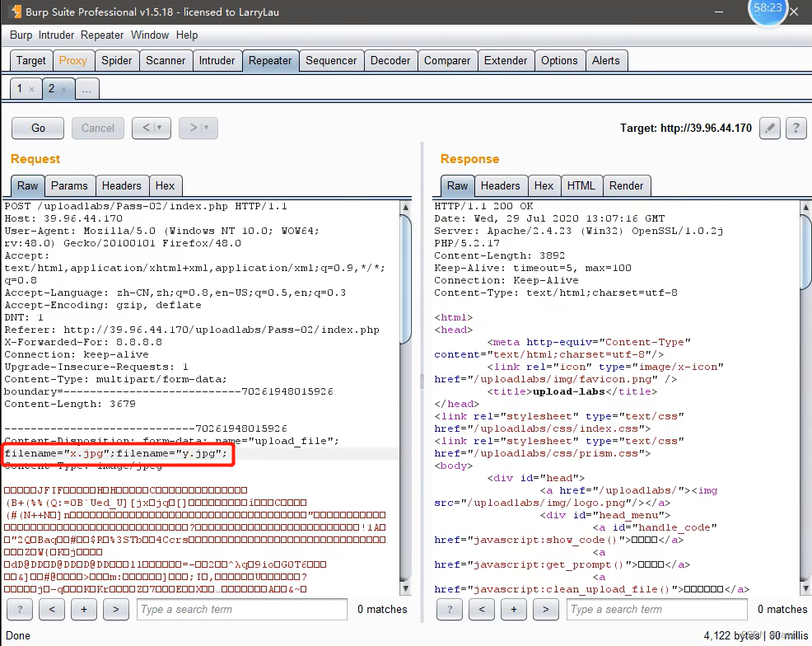Select the response Render tab
Viewport: 812px width, 646px height.
pyautogui.click(x=627, y=185)
